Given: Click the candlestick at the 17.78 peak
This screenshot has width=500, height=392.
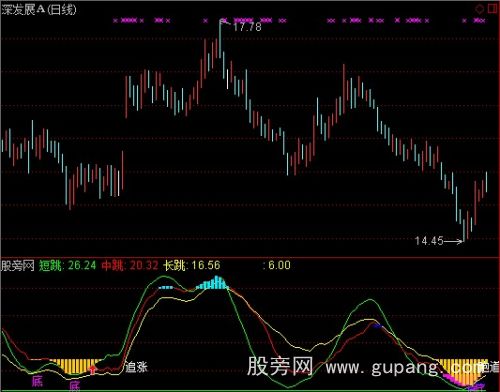Looking at the screenshot, I should pyautogui.click(x=220, y=39).
